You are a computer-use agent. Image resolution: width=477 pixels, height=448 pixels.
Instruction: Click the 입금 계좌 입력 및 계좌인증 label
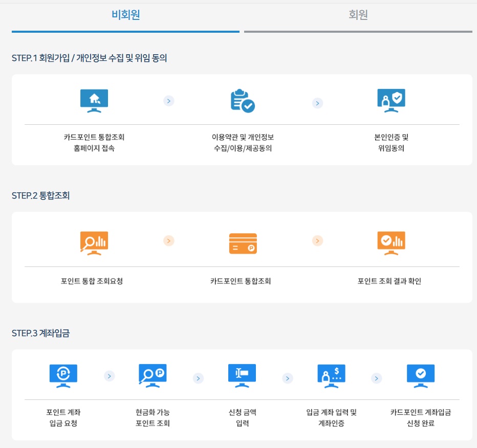pyautogui.click(x=331, y=418)
